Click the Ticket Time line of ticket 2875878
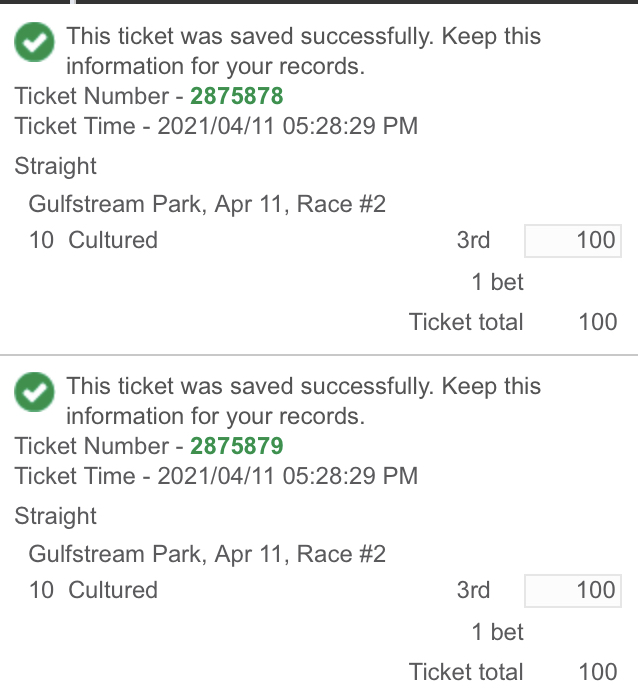Viewport: 638px width, 690px height. [216, 126]
